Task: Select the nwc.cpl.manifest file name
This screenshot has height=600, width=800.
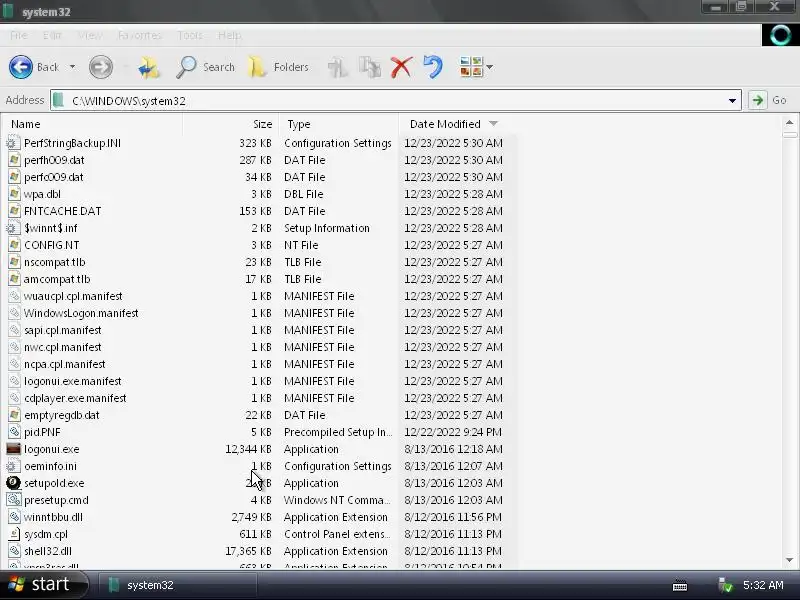Action: 63,347
